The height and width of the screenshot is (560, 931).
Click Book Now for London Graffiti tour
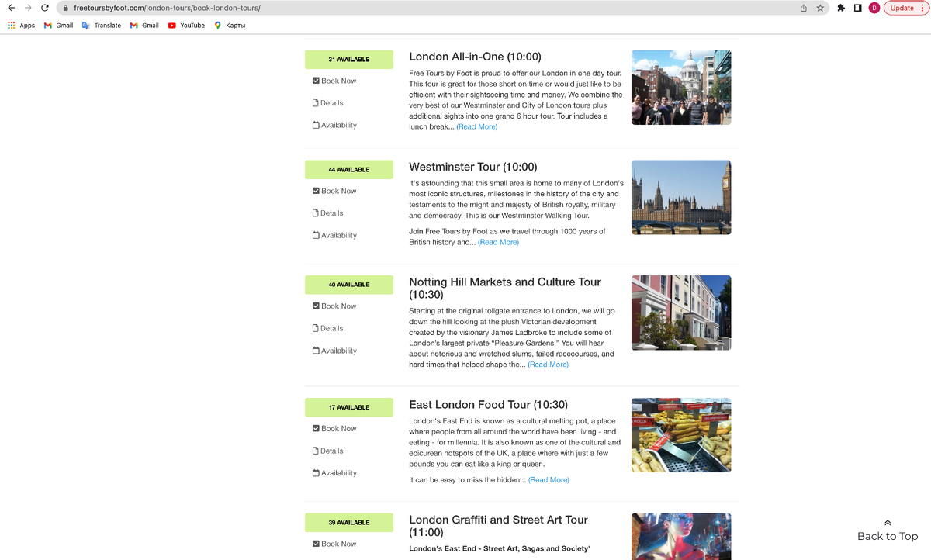pos(334,544)
